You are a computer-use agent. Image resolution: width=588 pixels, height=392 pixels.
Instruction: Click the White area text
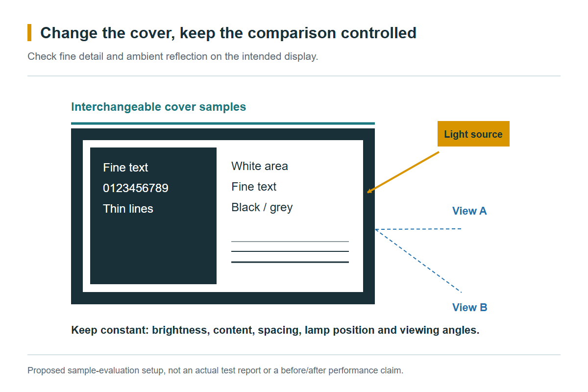coord(260,166)
